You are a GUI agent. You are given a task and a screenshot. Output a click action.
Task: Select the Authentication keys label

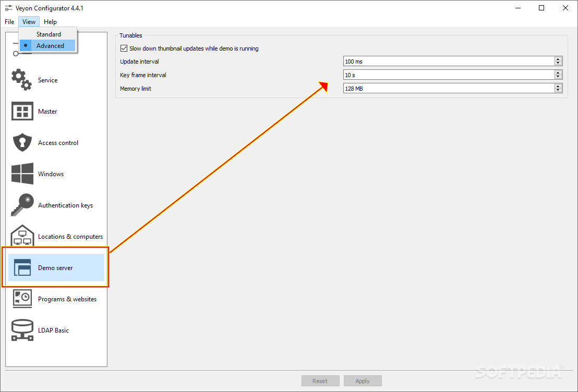tap(65, 205)
